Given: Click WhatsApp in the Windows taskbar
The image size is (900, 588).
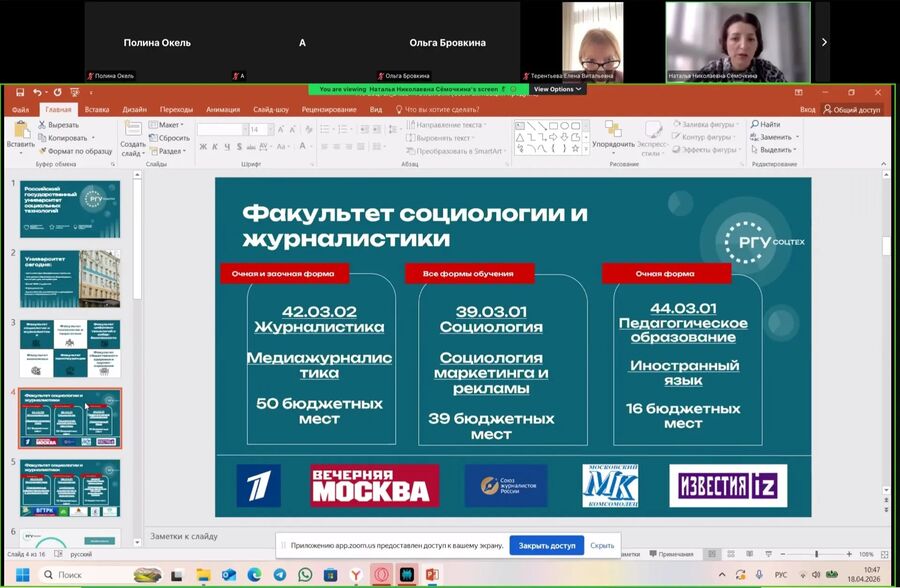Looking at the screenshot, I should 305,575.
